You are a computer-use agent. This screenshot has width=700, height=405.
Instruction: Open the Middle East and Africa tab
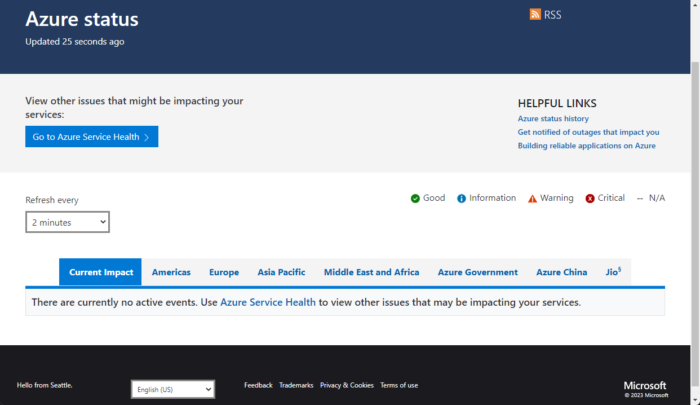371,272
